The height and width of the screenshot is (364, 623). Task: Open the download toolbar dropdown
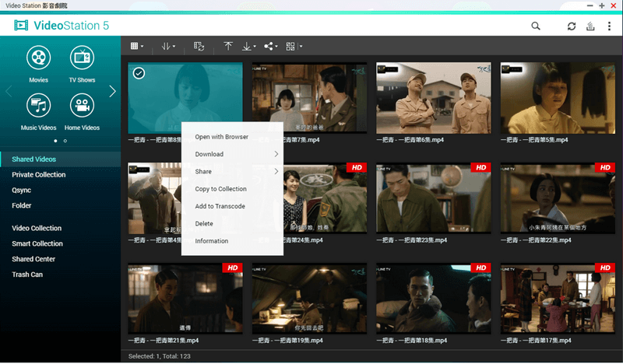[248, 47]
